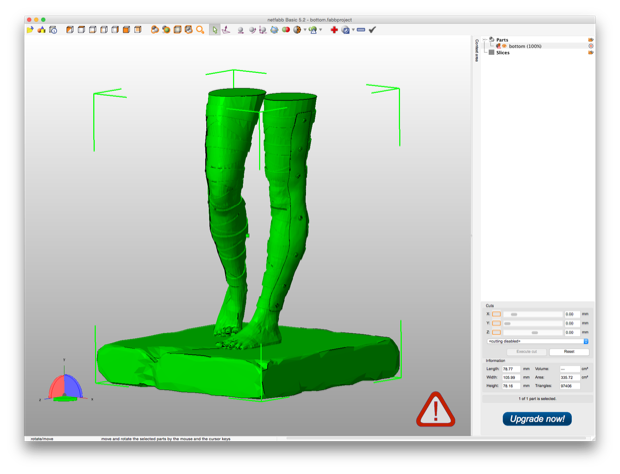Click the purple axes align tool icon

(226, 30)
